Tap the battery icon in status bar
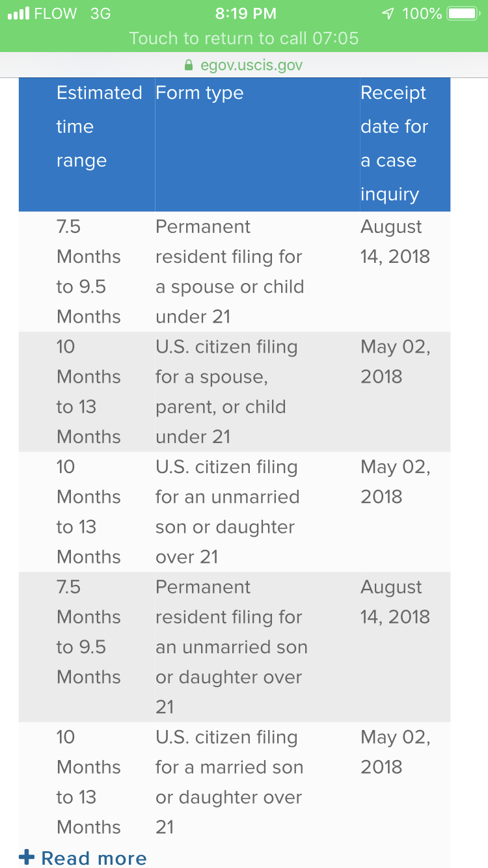488x868 pixels. coord(464,13)
